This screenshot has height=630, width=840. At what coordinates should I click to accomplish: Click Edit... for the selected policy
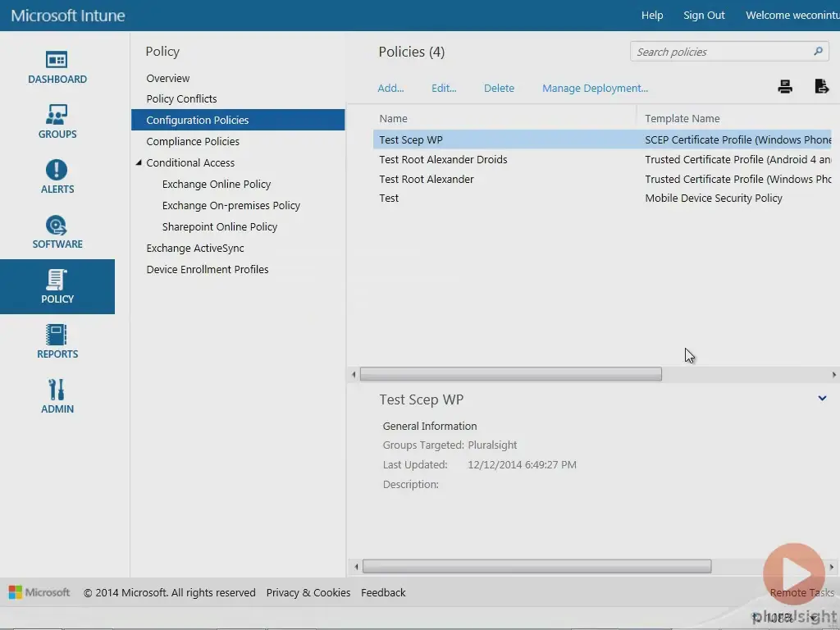click(x=444, y=89)
